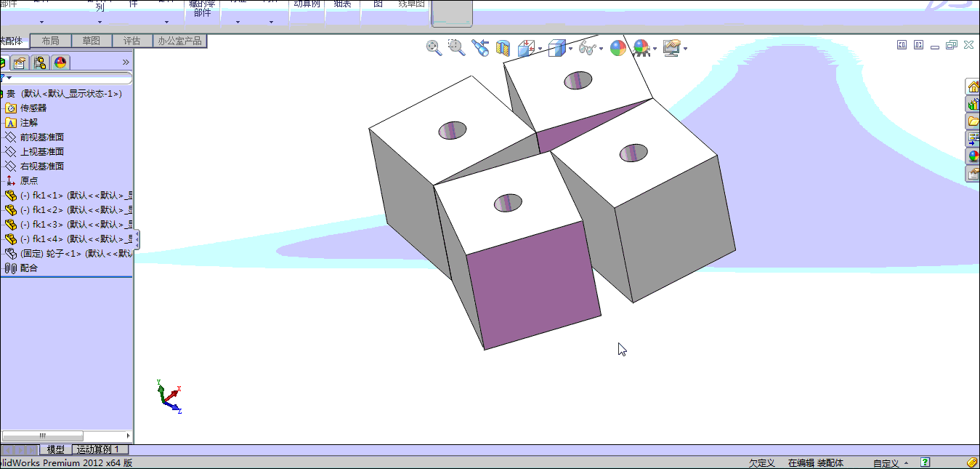The image size is (980, 469).
Task: Click the Edit Appearance color ball icon
Action: [x=618, y=48]
